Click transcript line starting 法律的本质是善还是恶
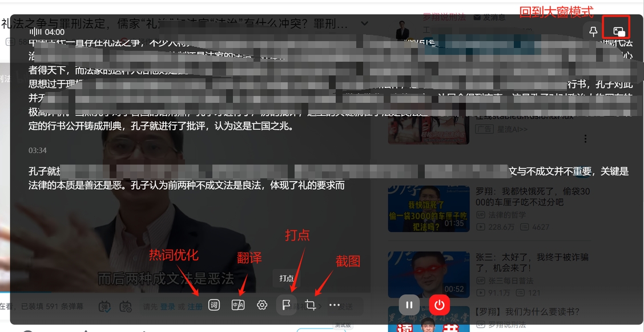Viewport: 644px width, 332px height. 186,185
